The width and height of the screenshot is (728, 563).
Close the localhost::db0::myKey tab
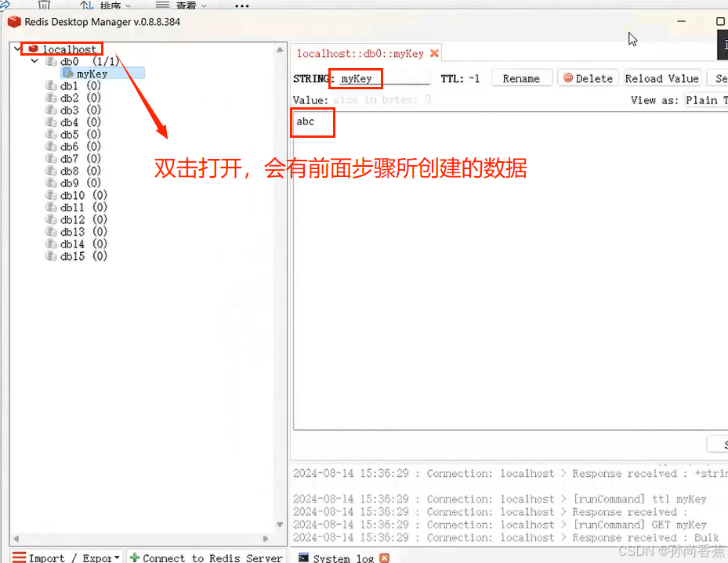tap(434, 53)
